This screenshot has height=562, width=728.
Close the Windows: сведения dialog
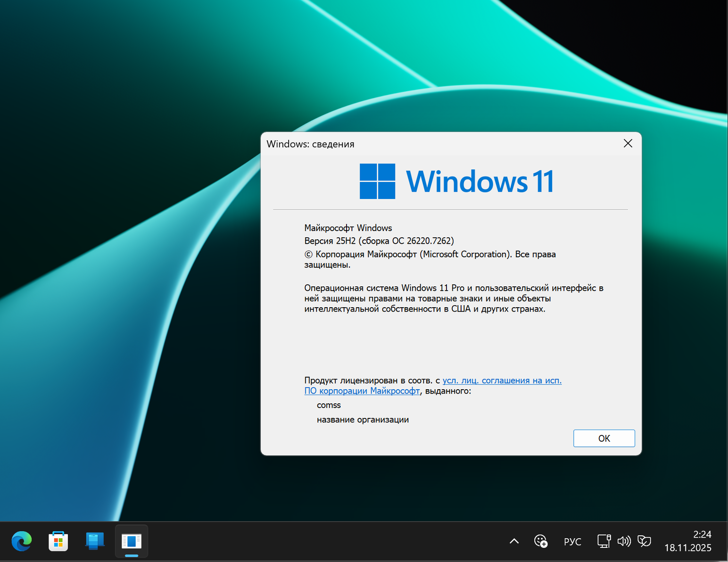point(628,143)
